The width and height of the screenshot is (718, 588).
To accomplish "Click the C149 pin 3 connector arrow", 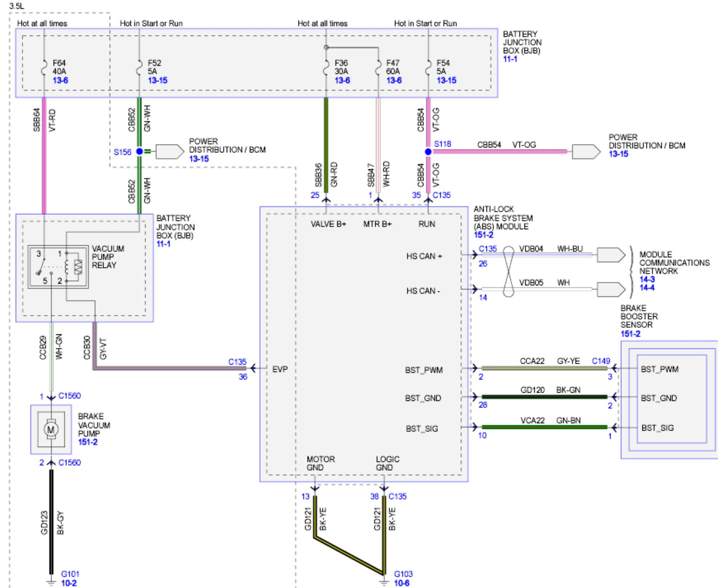I will 614,368.
